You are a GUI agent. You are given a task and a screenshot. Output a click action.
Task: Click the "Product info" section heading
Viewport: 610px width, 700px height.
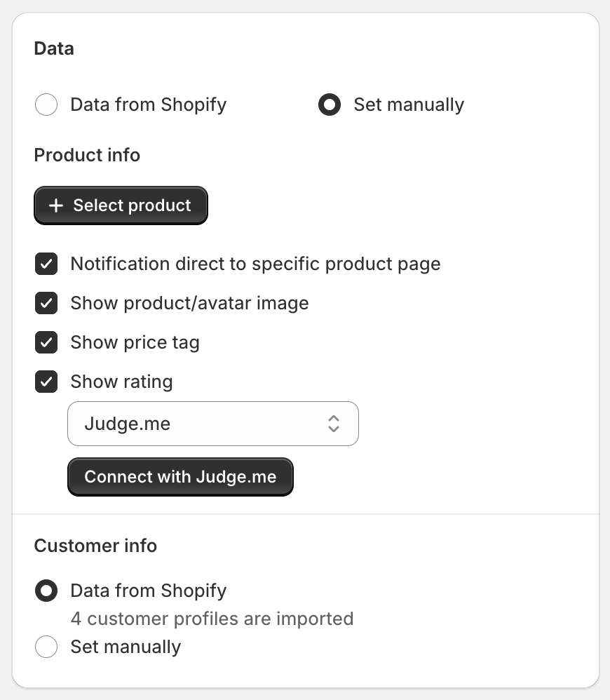coord(87,155)
